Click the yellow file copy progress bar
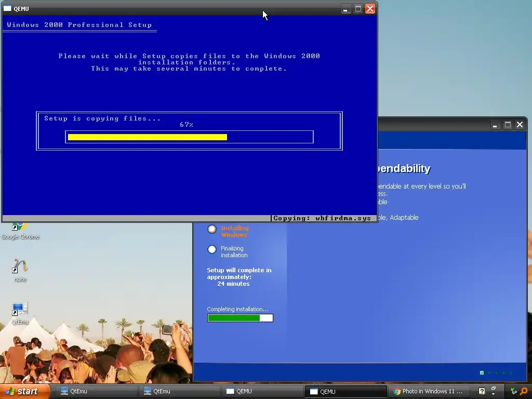Screen dimensions: 532x399 pos(189,137)
